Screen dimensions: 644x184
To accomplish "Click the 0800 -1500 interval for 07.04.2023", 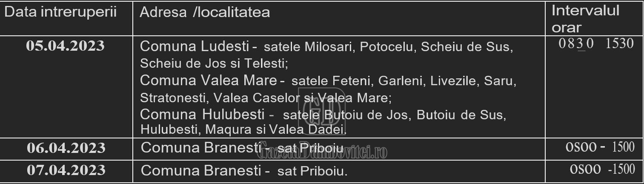I will click(x=602, y=169).
